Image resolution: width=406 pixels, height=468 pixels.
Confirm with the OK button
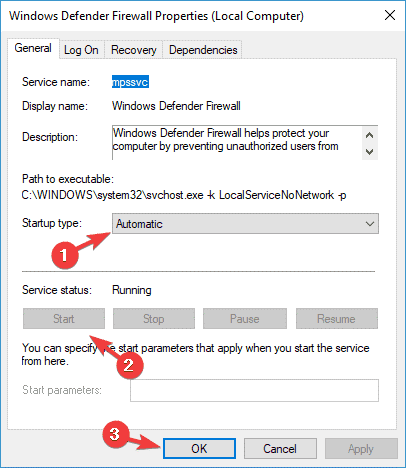pyautogui.click(x=199, y=449)
